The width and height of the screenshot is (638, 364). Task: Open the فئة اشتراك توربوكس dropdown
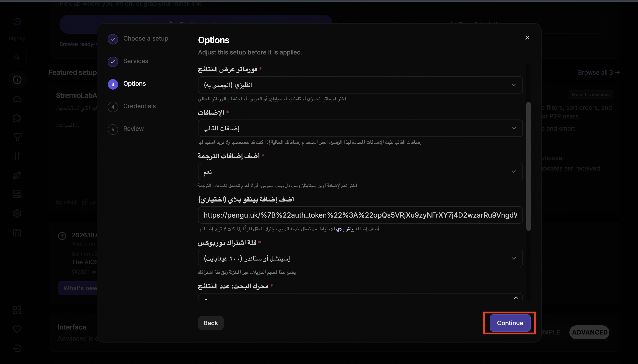point(360,258)
